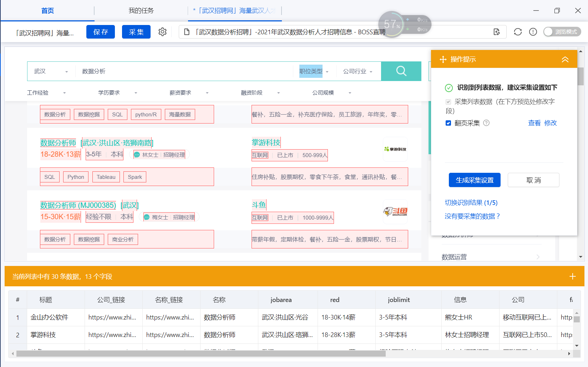Open the 公司行业 dropdown
This screenshot has width=588, height=367.
pos(358,71)
